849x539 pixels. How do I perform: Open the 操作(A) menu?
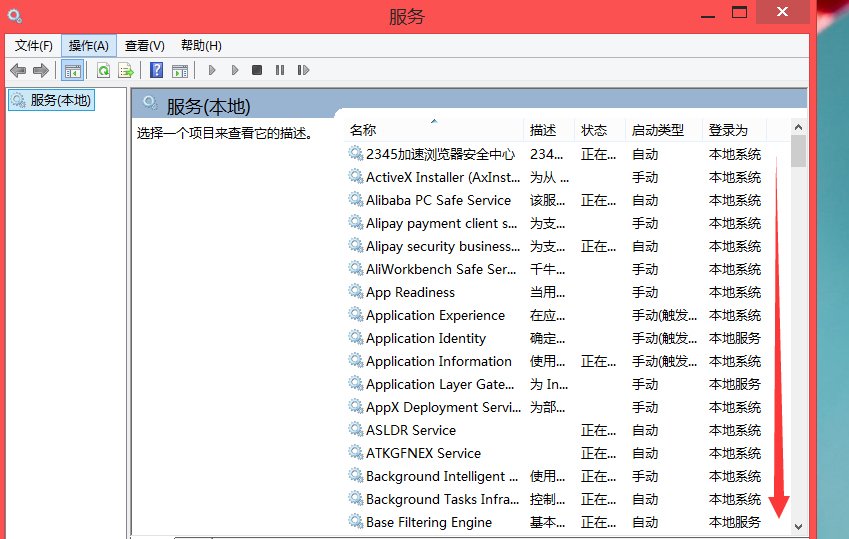(89, 46)
